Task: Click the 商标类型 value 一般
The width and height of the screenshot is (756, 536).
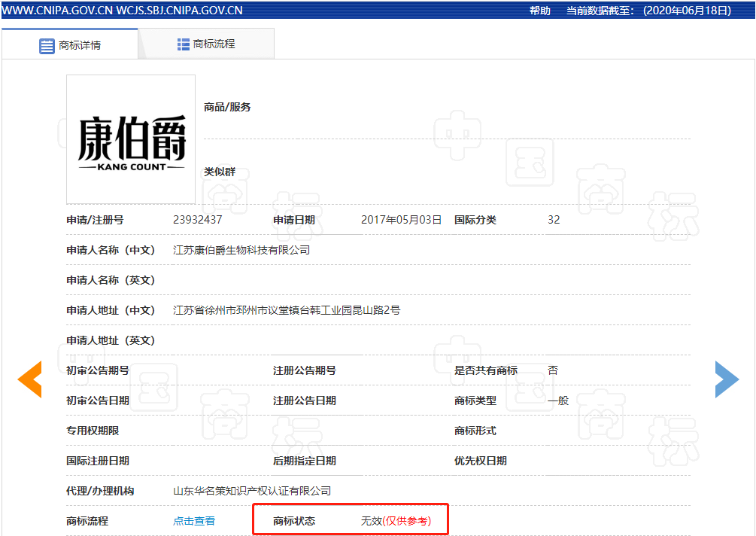Action: [x=558, y=400]
